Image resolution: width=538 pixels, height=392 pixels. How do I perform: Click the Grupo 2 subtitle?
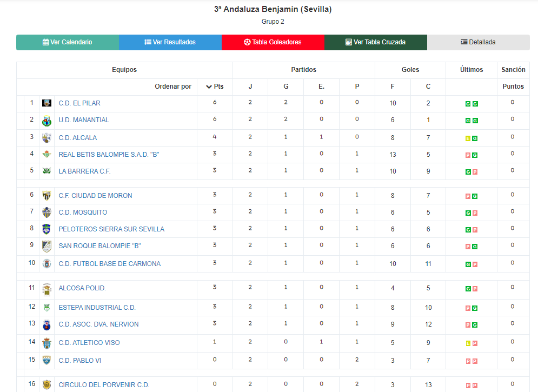coord(273,22)
